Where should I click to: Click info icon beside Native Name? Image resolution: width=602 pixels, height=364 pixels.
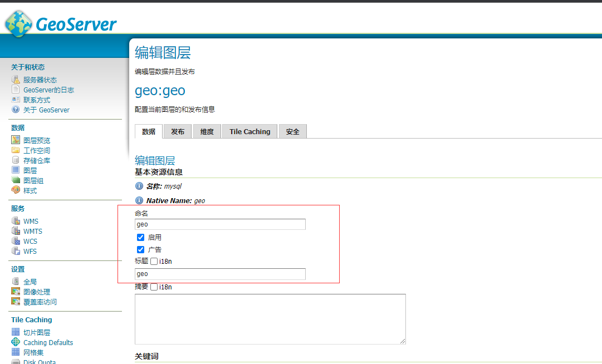pos(139,200)
